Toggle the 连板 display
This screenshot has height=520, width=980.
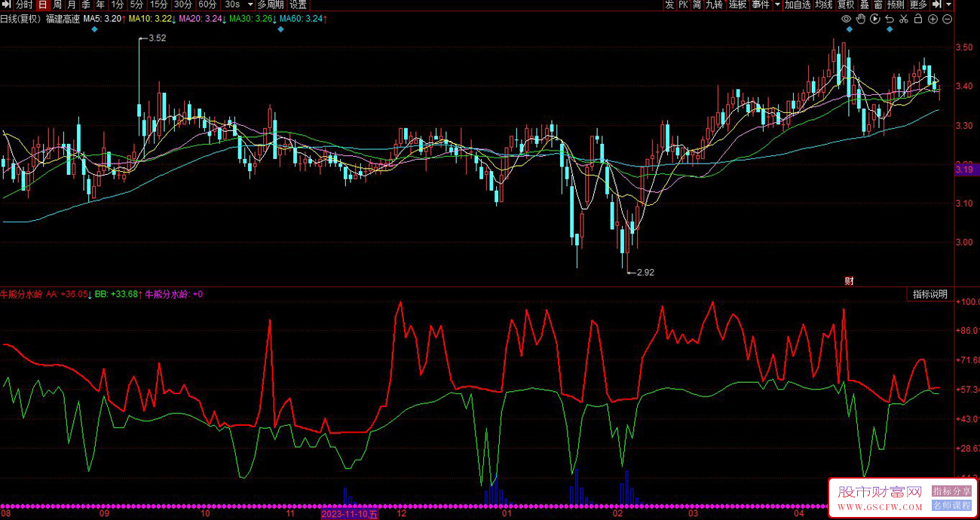[737, 5]
